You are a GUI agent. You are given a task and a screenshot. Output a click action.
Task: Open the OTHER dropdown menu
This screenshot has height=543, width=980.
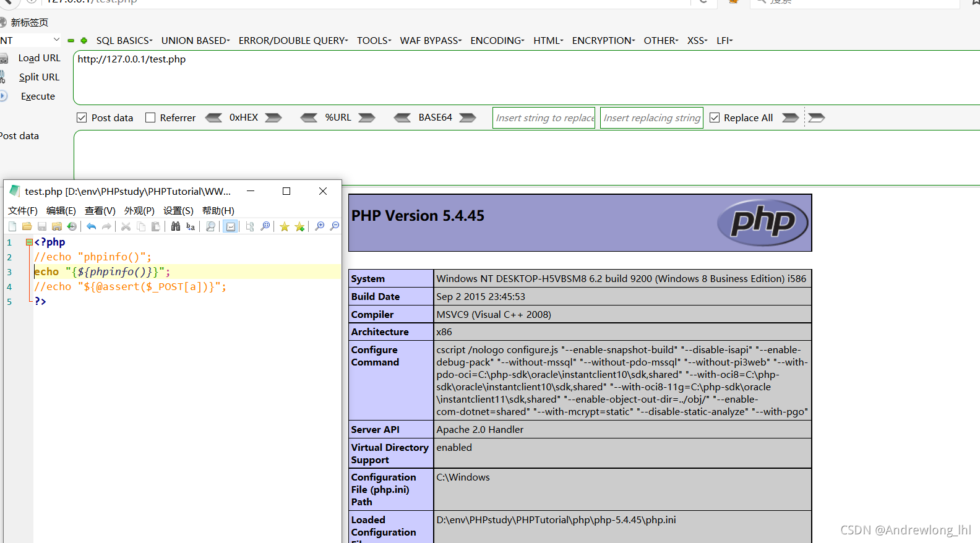pos(661,41)
